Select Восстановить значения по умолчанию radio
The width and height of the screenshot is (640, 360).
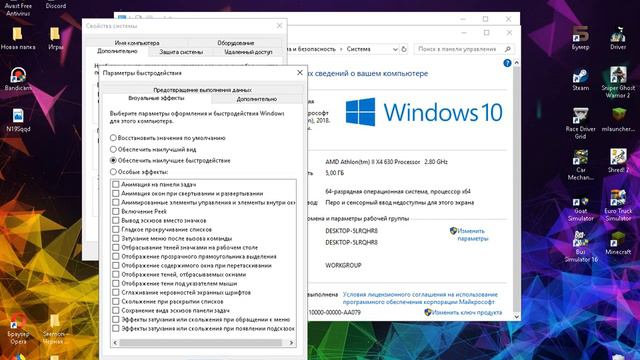113,138
